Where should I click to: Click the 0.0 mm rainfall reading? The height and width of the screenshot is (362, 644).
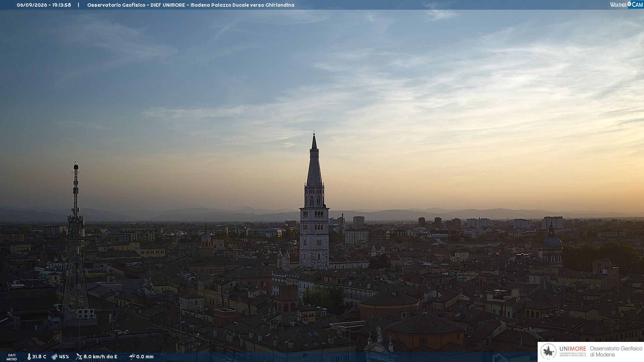145,357
